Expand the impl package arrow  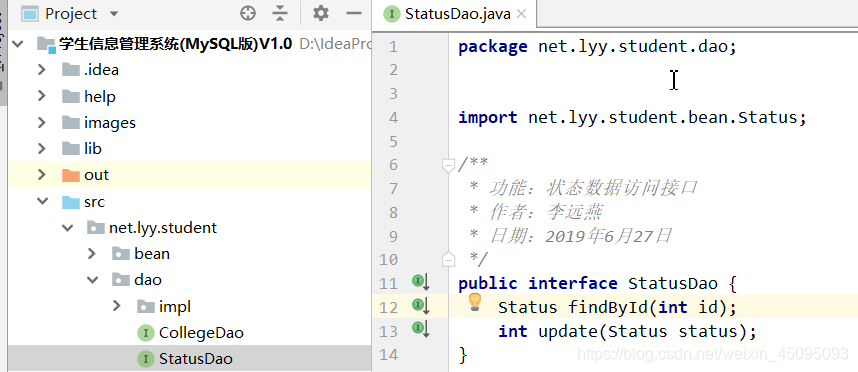[116, 306]
